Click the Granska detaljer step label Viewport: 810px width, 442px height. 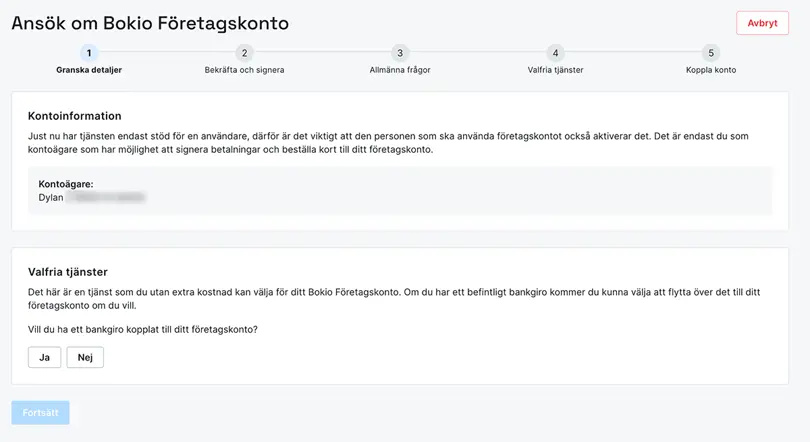click(x=89, y=70)
